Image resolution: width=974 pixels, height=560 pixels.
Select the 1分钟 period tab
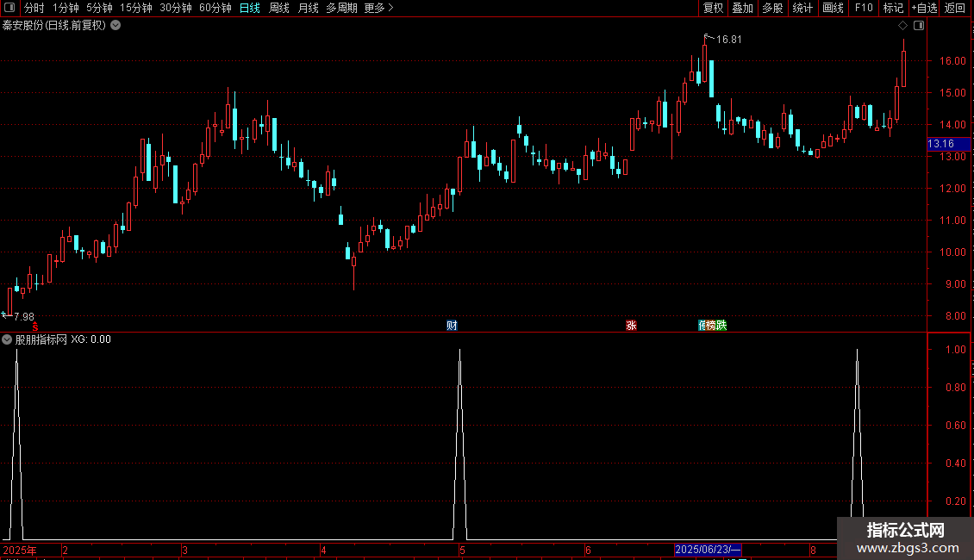click(x=66, y=8)
